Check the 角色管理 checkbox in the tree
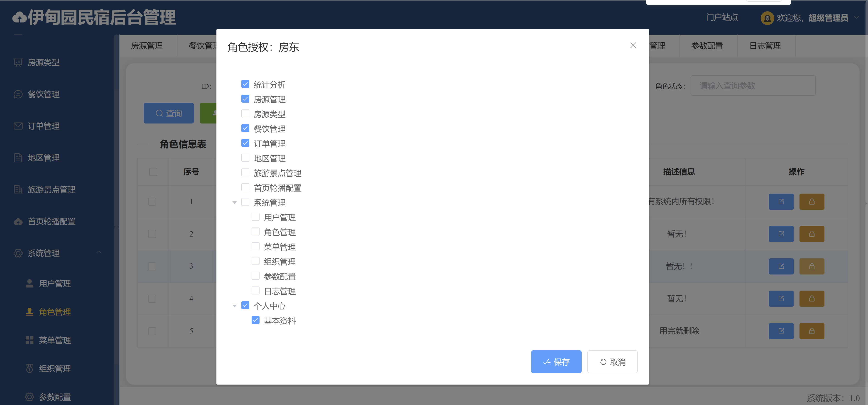Viewport: 868px width, 405px height. 256,232
